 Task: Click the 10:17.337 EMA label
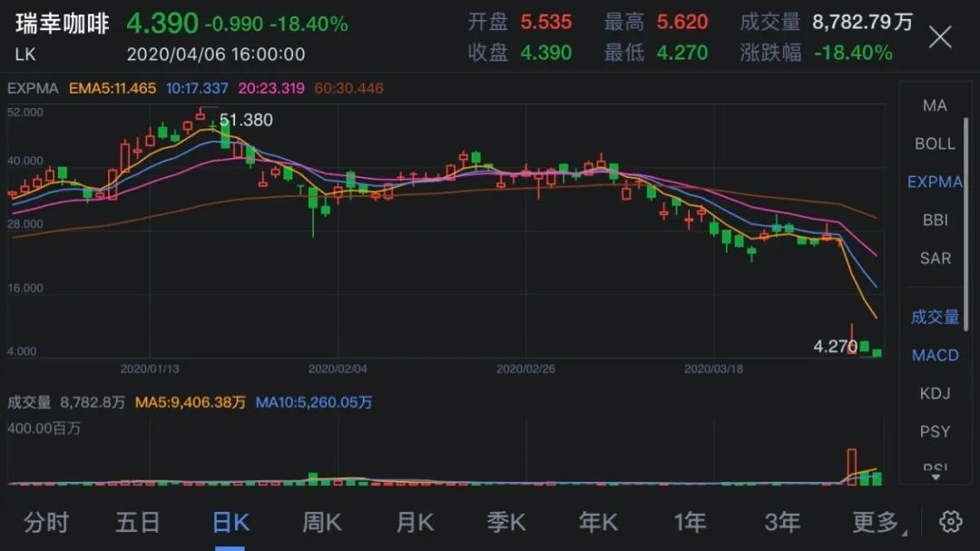pos(197,88)
